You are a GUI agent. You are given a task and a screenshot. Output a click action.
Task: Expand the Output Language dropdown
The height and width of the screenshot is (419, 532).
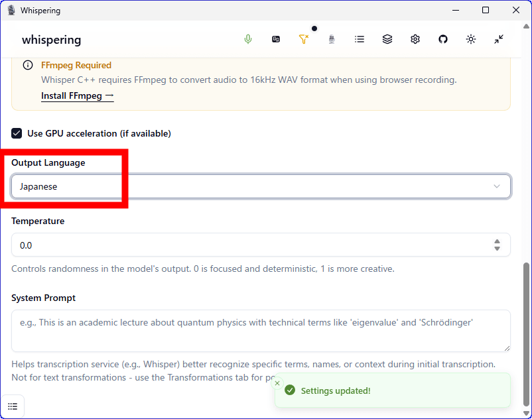tap(260, 186)
